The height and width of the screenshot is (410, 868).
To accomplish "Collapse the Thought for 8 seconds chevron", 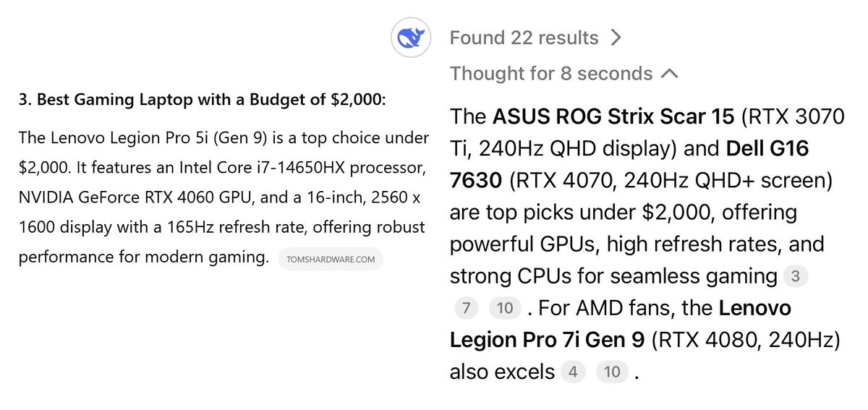I will (x=670, y=73).
